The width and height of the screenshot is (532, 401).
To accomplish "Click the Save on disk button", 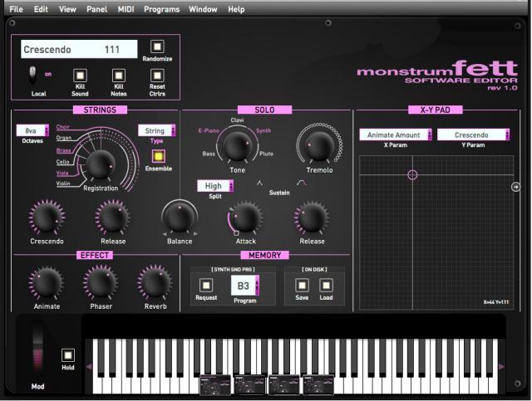I will click(302, 285).
